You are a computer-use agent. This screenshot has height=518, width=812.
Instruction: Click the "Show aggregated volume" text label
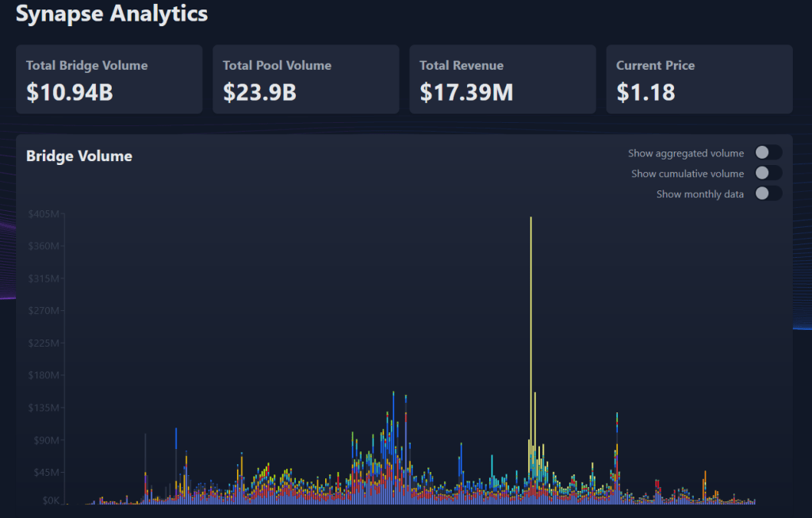click(x=686, y=153)
